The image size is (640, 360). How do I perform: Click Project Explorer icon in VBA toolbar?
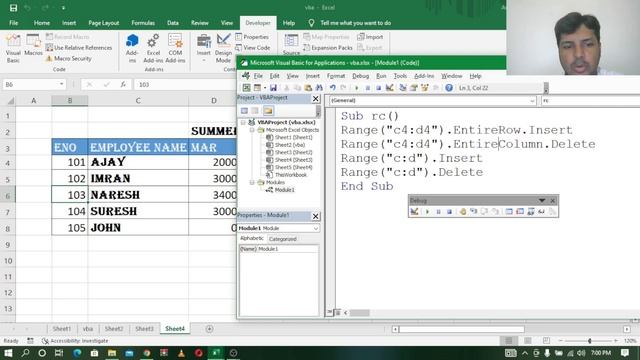403,88
